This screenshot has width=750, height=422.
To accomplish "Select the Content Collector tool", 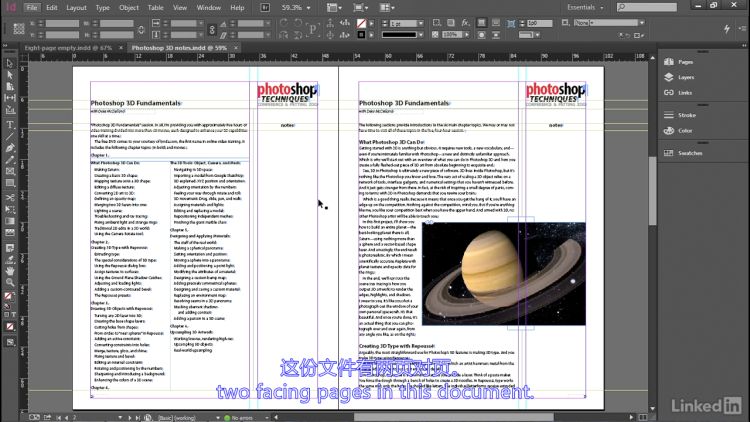I will click(x=10, y=110).
